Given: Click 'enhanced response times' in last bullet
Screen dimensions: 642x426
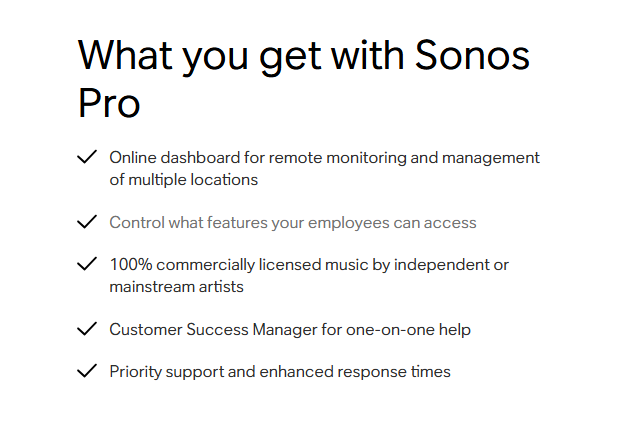Looking at the screenshot, I should [355, 372].
